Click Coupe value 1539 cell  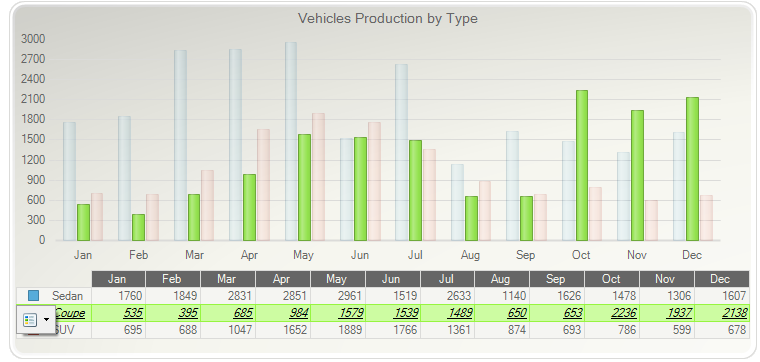(393, 313)
